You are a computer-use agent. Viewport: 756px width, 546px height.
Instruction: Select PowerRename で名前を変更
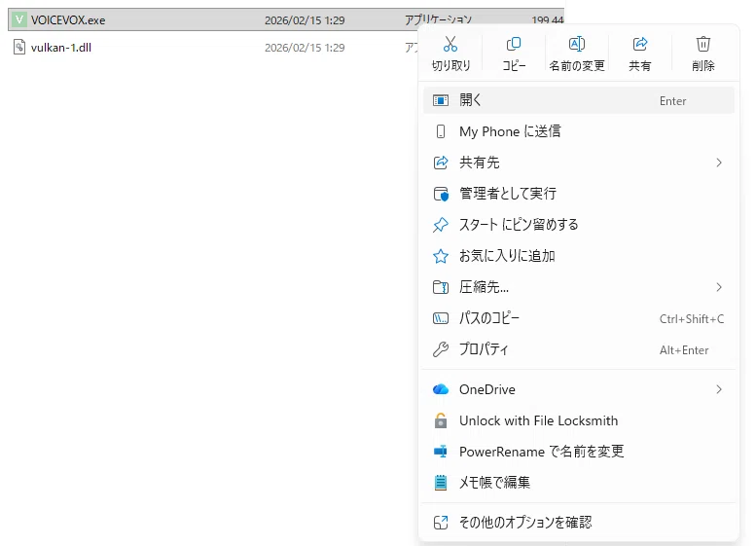[579, 452]
